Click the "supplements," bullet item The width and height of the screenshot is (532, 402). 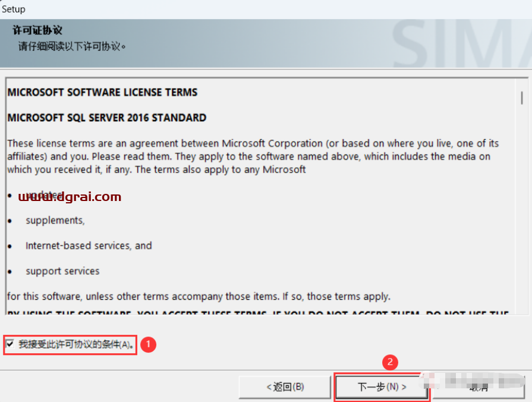55,221
